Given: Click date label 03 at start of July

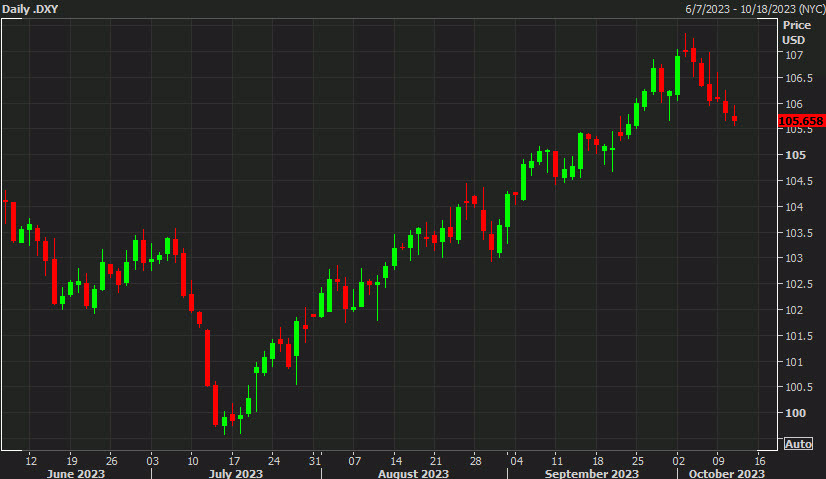Looking at the screenshot, I should coord(152,461).
